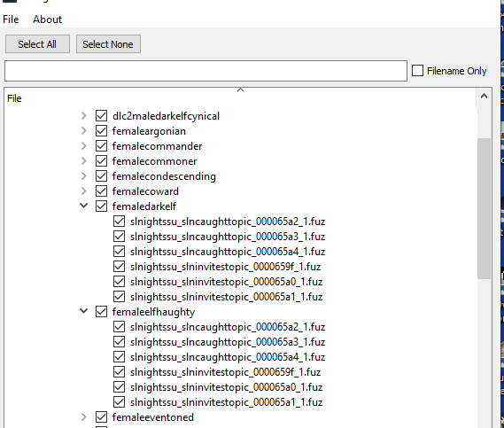Select slninvitestopic_000065a1_1.fuz filename in femaledarkelf
The width and height of the screenshot is (504, 428).
226,297
